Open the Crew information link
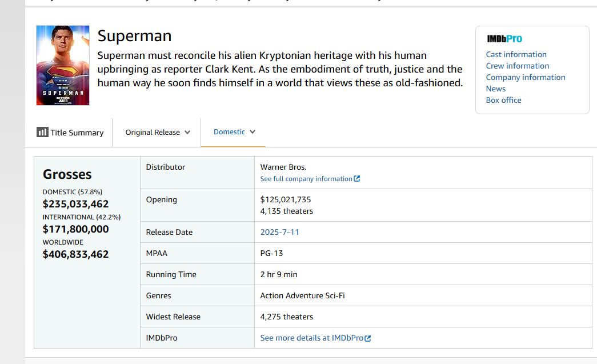The image size is (597, 364). click(x=517, y=66)
